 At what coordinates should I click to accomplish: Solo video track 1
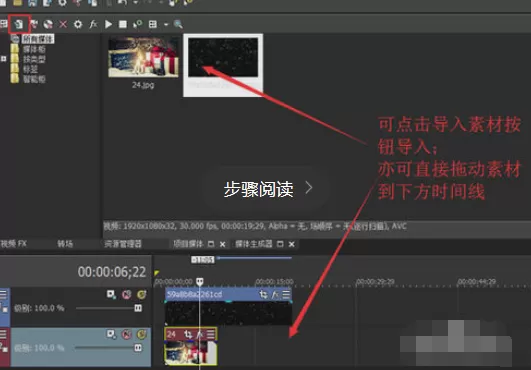click(142, 295)
